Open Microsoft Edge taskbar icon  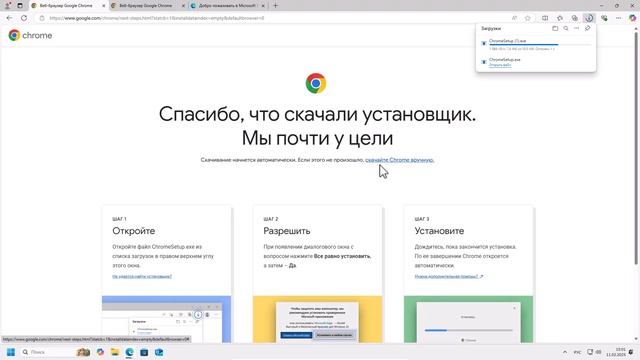coord(129,352)
